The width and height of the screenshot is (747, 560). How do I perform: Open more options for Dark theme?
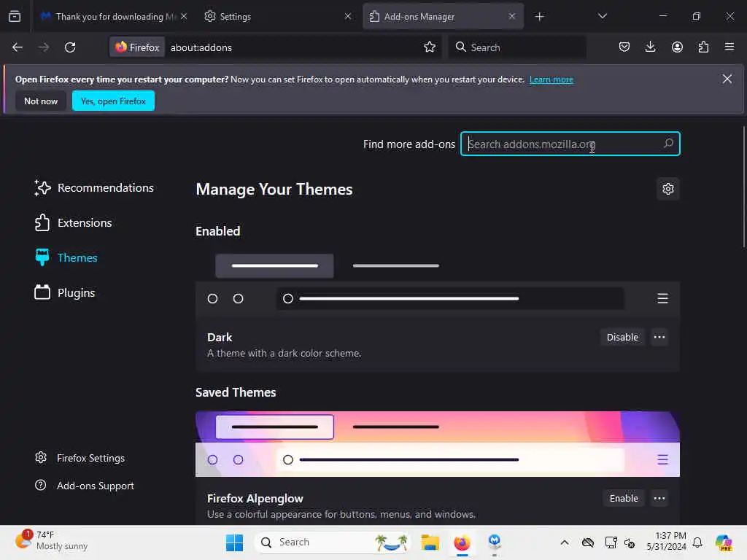659,337
